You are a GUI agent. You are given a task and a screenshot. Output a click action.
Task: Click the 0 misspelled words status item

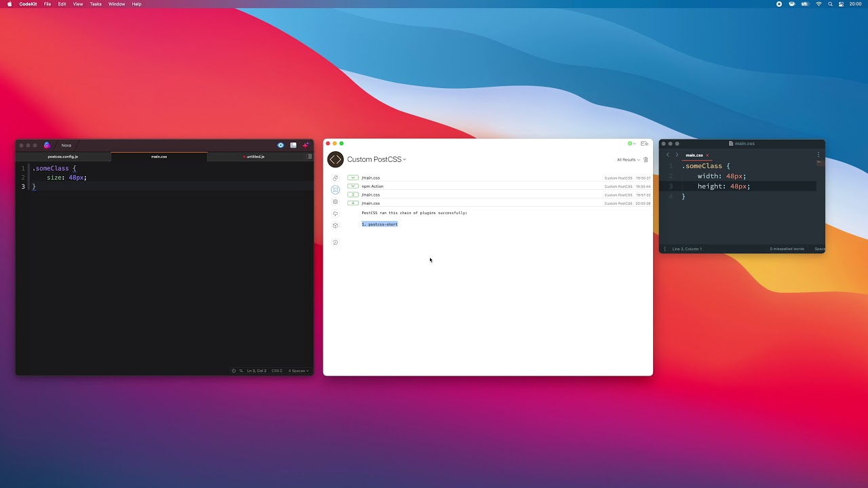(x=787, y=249)
